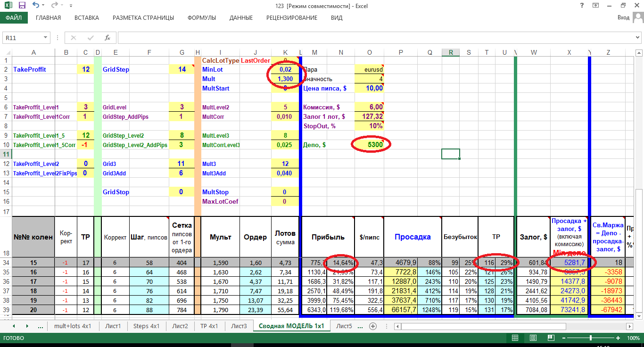Click the ellipsis for hidden left sheet tabs
Viewport: 644px width, 347px height.
pyautogui.click(x=40, y=326)
